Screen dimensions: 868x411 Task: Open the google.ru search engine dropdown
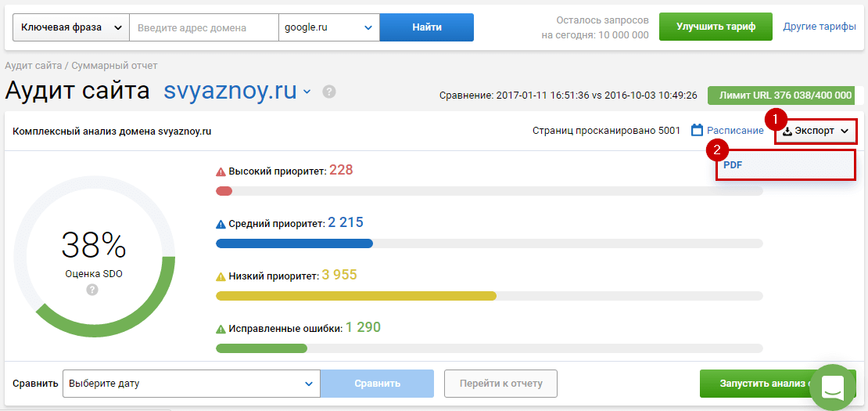[x=328, y=27]
